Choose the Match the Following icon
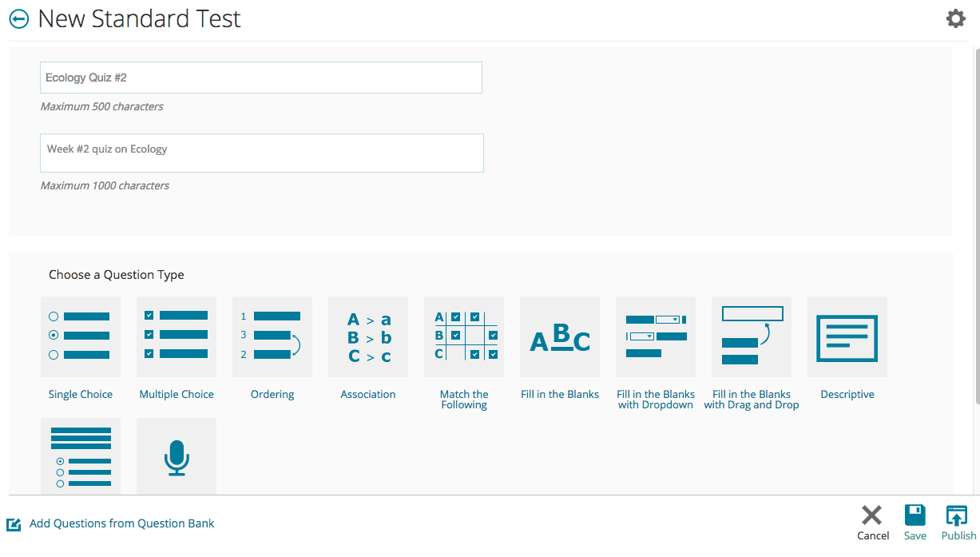 pos(464,336)
